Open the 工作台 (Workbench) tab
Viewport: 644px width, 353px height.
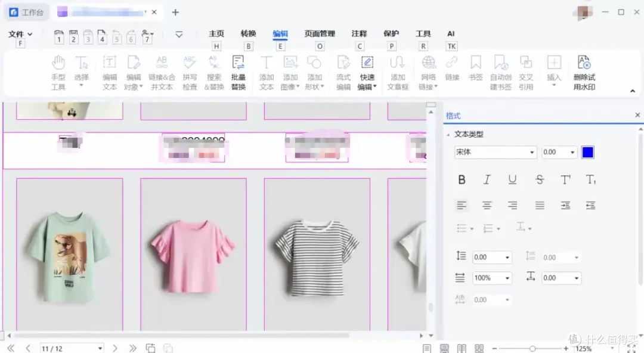(x=27, y=13)
